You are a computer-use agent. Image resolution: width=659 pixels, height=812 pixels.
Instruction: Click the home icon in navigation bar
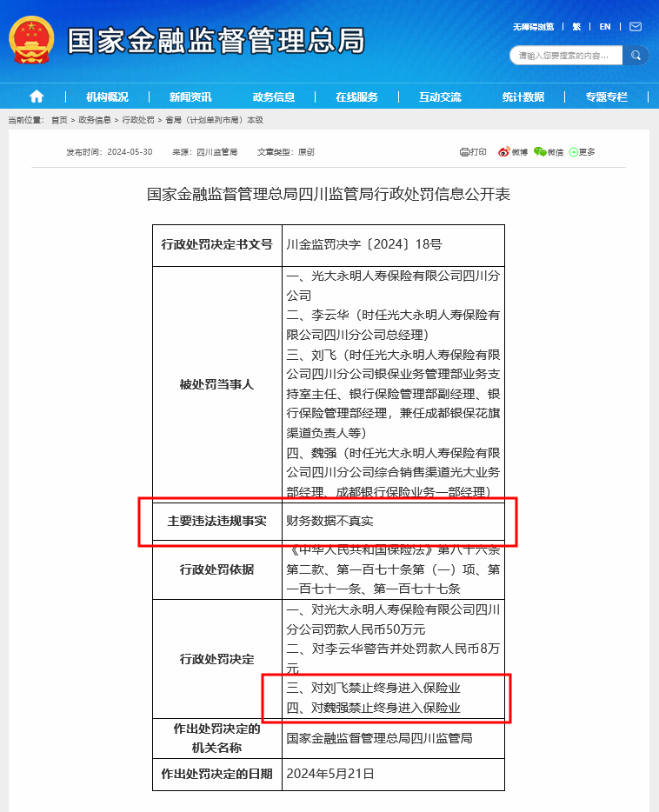pyautogui.click(x=37, y=97)
